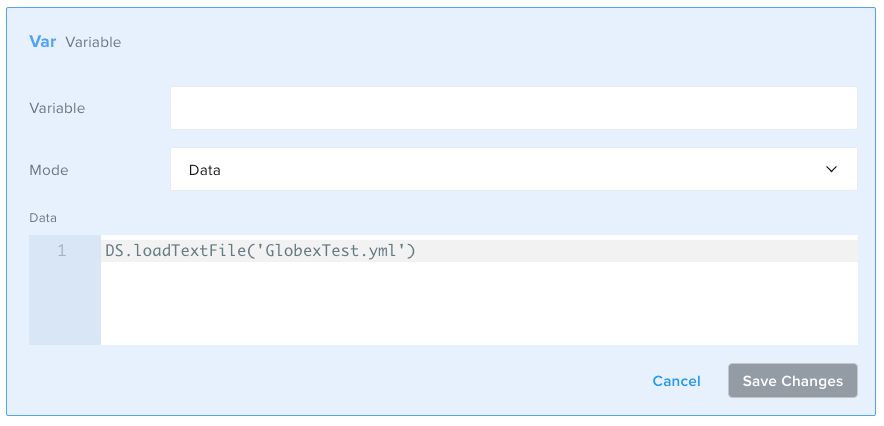Select the 'Data' value shown in Mode
This screenshot has height=426, width=884.
(205, 170)
